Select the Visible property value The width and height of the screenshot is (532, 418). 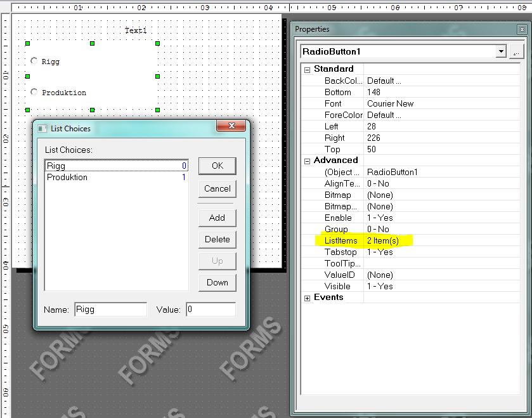441,286
